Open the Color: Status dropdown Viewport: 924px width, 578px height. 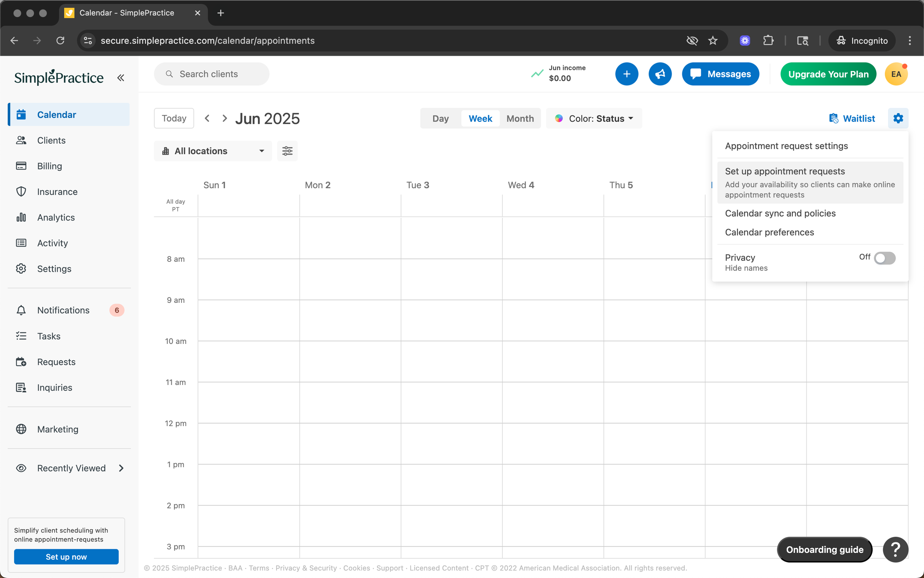pos(594,118)
